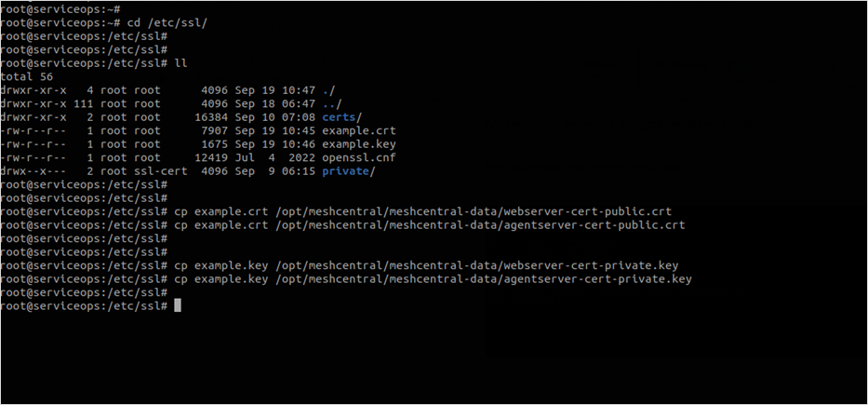
Task: Click the blinking cursor at the last prompt
Action: tap(178, 305)
